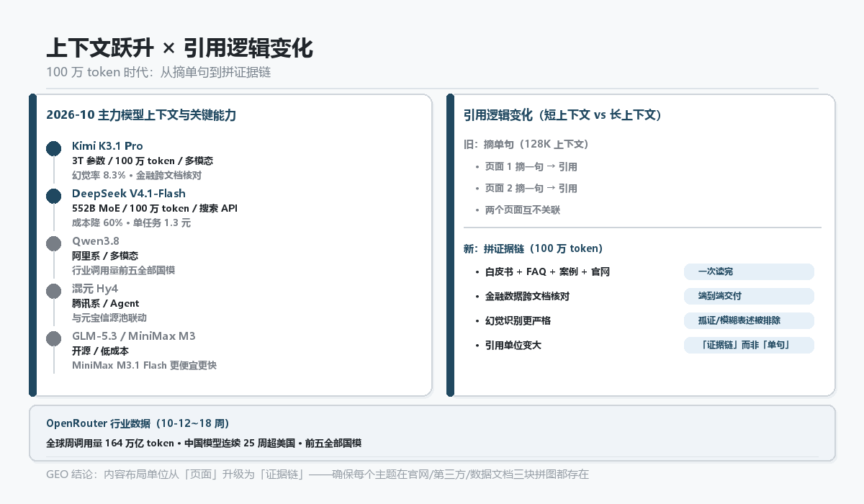864x504 pixels.
Task: Click bullet 幻觉识别更严格
Action: 518,320
